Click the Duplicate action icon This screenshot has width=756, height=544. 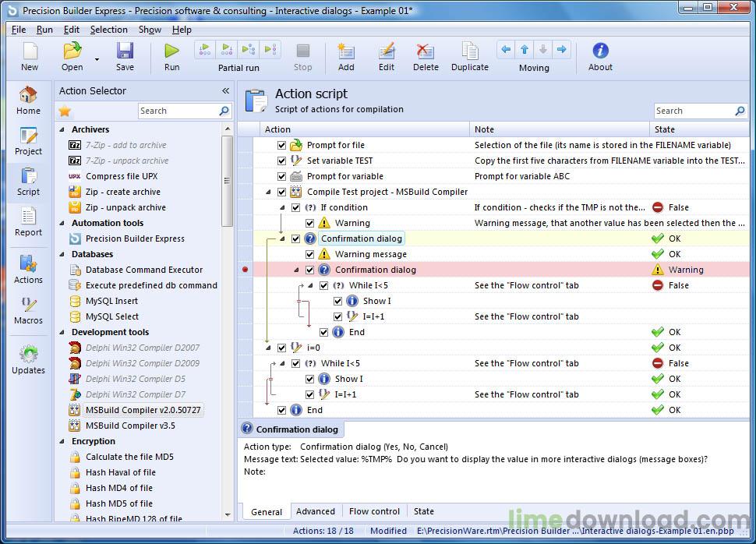click(x=469, y=51)
